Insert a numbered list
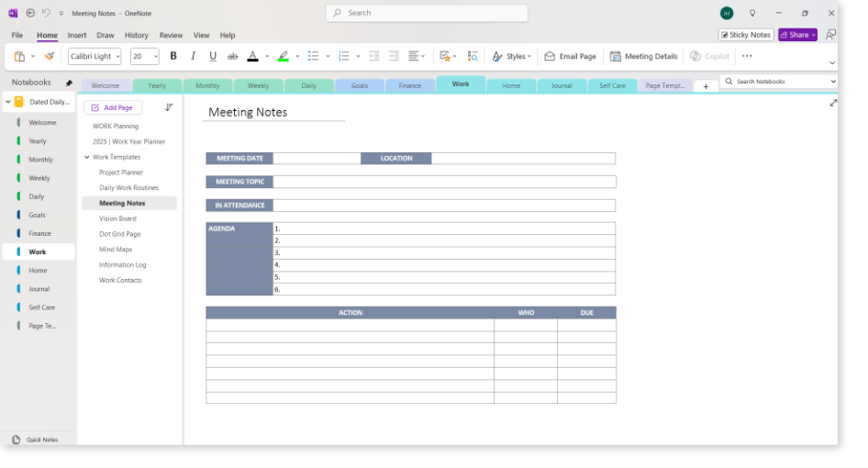This screenshot has width=868, height=468. click(x=344, y=56)
